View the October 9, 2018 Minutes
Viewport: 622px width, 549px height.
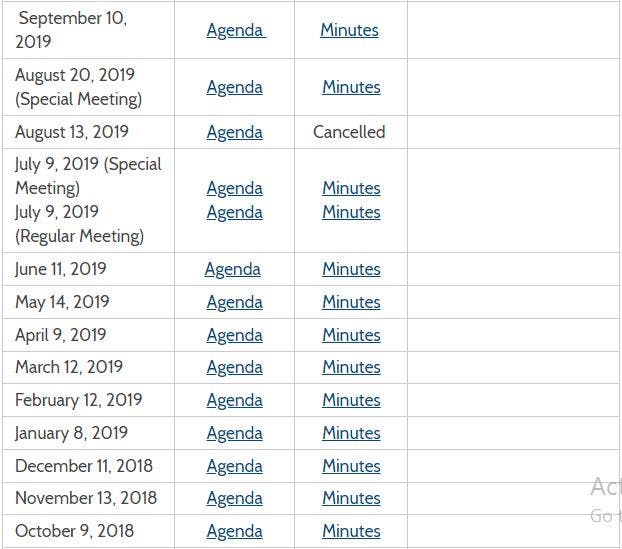coord(351,531)
